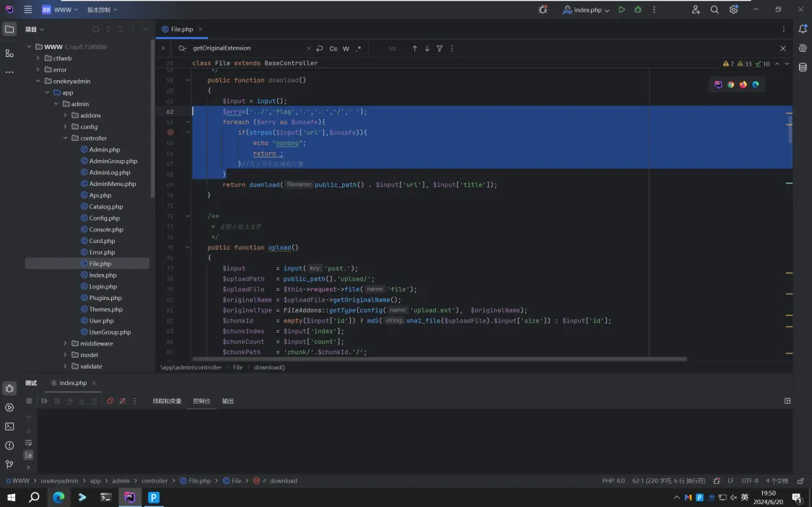Go to previous search occurrence

[x=415, y=48]
